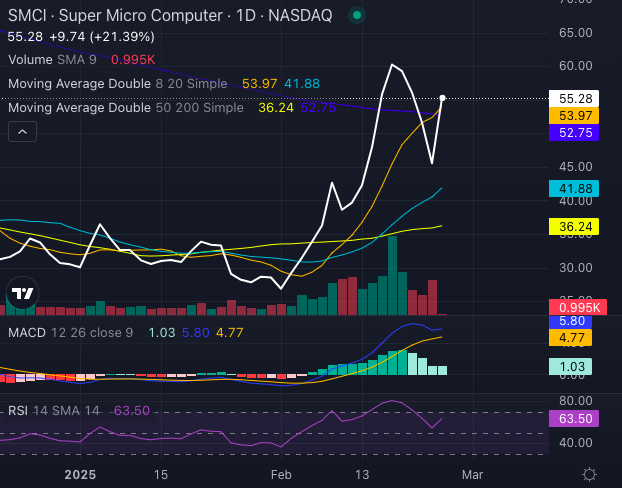Click the Feb date on time axis
This screenshot has width=622, height=488.
282,473
